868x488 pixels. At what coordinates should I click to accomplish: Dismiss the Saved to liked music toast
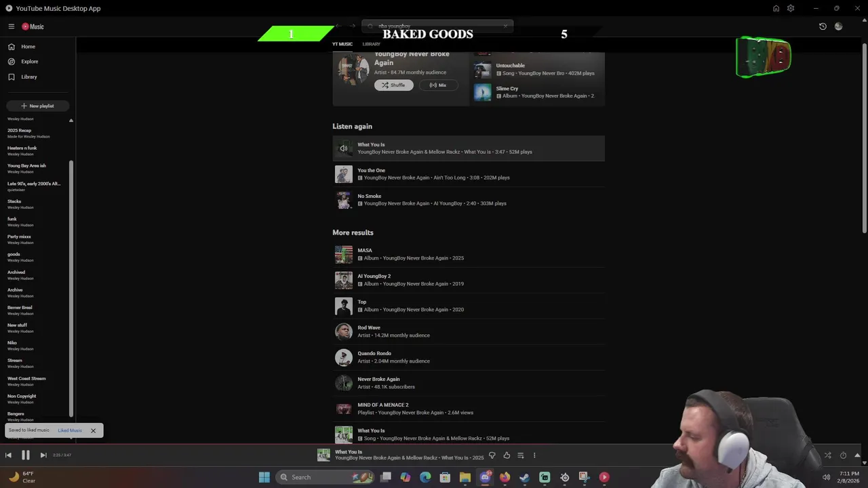[93, 430]
